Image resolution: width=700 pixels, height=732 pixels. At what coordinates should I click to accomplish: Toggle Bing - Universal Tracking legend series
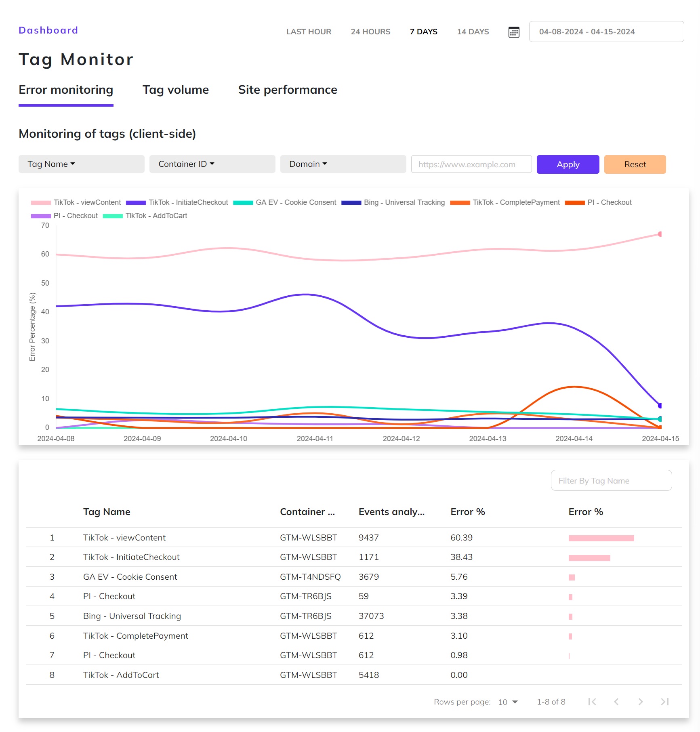tap(393, 202)
